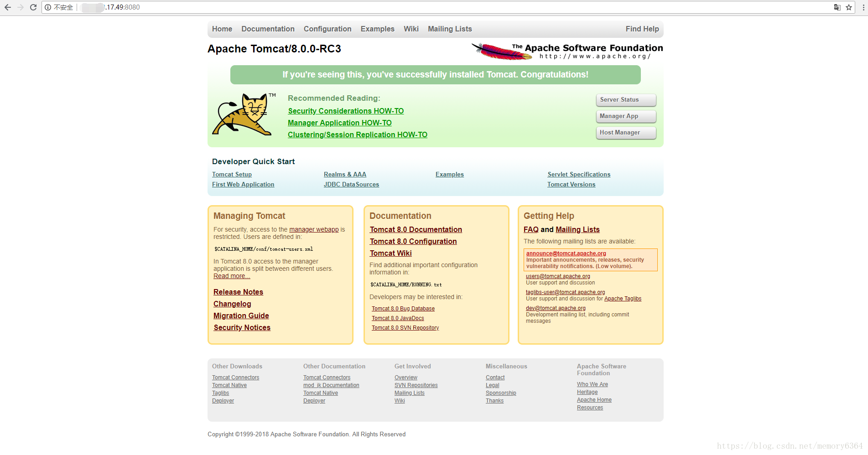Click the Server Status button
This screenshot has width=868, height=455.
point(626,100)
